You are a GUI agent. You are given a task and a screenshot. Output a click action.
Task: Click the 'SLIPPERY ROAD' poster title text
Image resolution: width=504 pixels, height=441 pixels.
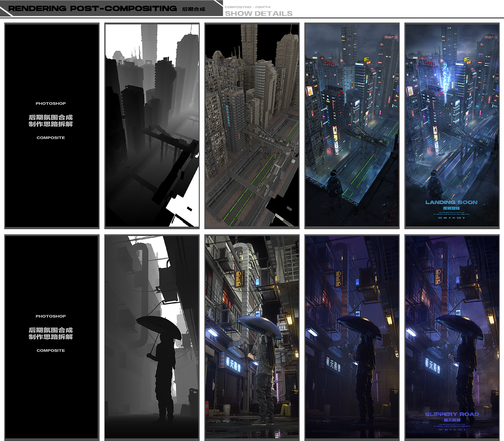(452, 414)
